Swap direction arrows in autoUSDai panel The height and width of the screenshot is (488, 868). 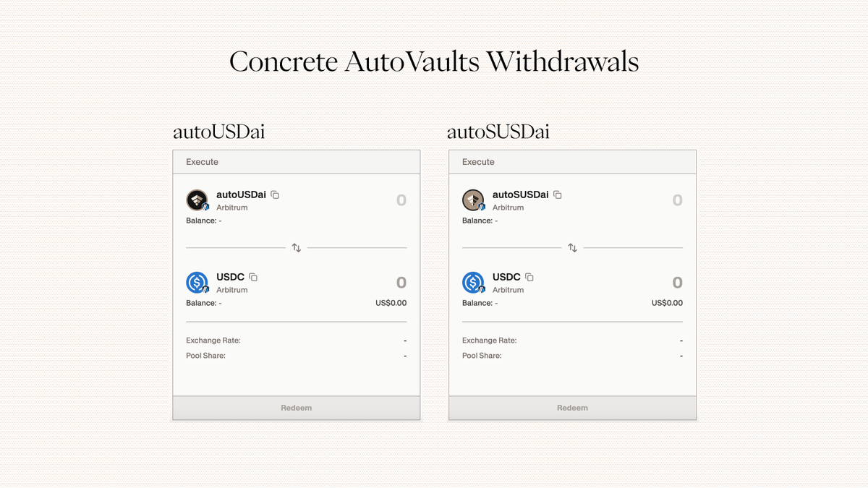point(297,248)
